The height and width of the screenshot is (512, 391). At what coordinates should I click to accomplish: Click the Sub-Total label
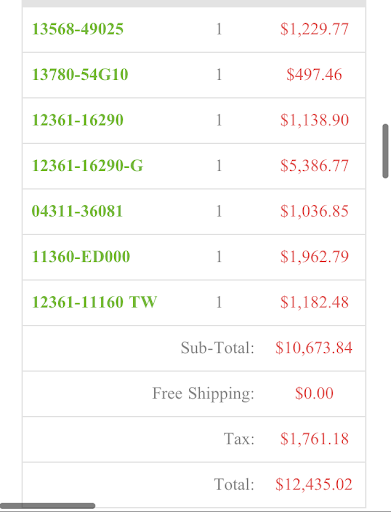218,348
